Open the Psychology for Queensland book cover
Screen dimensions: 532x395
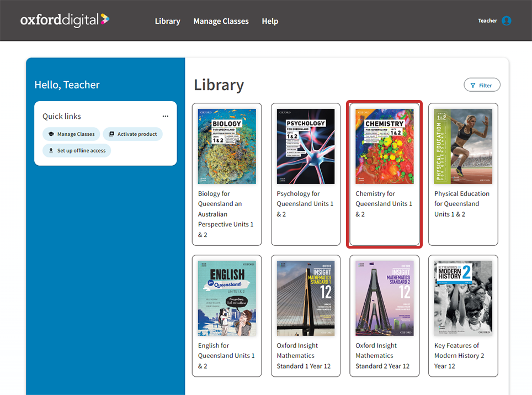click(x=305, y=146)
